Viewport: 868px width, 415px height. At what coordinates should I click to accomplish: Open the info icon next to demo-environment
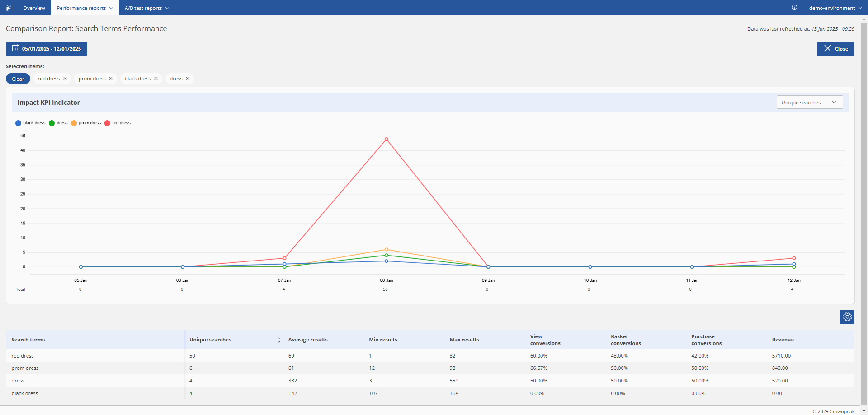[794, 8]
